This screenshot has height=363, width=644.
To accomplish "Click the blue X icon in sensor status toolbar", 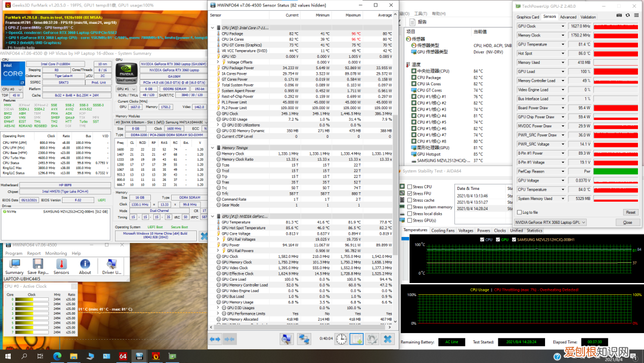I will coord(388,339).
